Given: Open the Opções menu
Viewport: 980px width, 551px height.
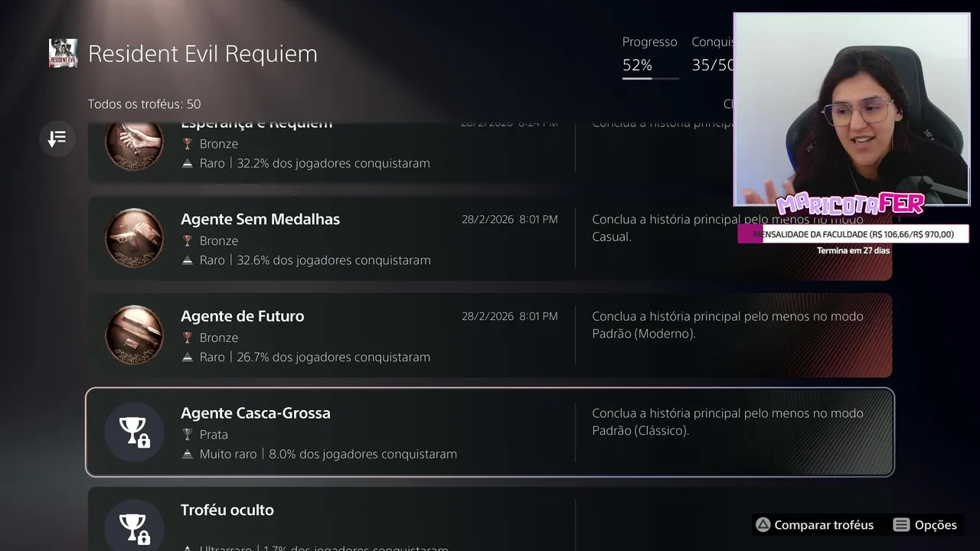Looking at the screenshot, I should click(x=926, y=525).
